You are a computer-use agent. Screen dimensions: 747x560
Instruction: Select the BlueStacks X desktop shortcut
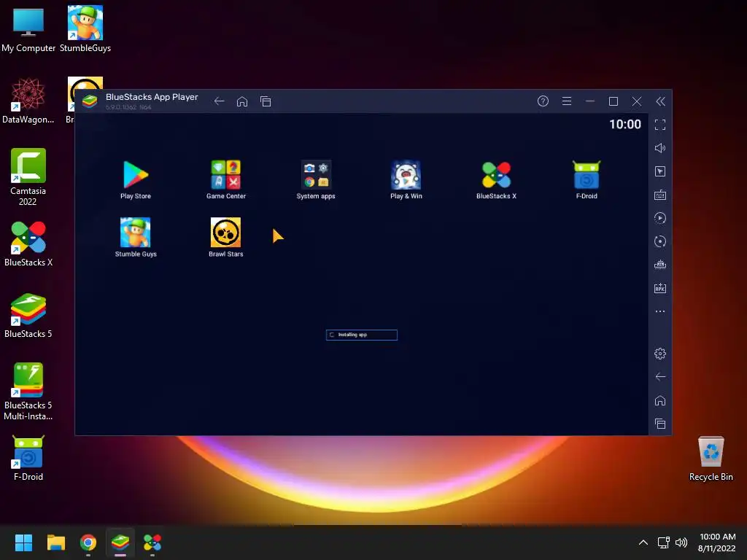[28, 244]
